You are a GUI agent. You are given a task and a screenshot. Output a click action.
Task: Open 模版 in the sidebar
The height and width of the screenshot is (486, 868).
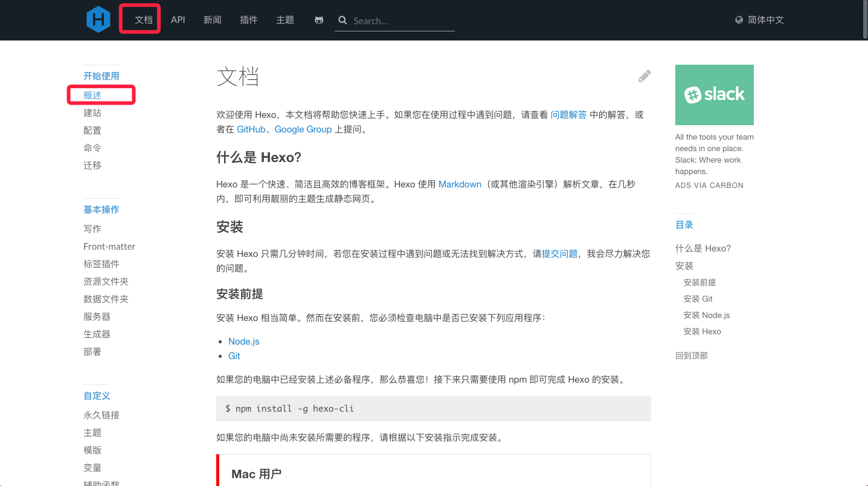coord(92,450)
